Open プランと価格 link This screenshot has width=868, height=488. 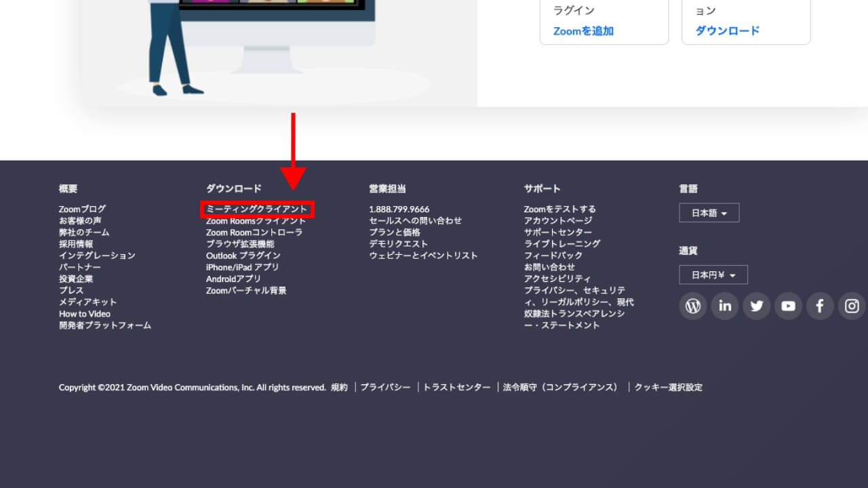click(395, 232)
